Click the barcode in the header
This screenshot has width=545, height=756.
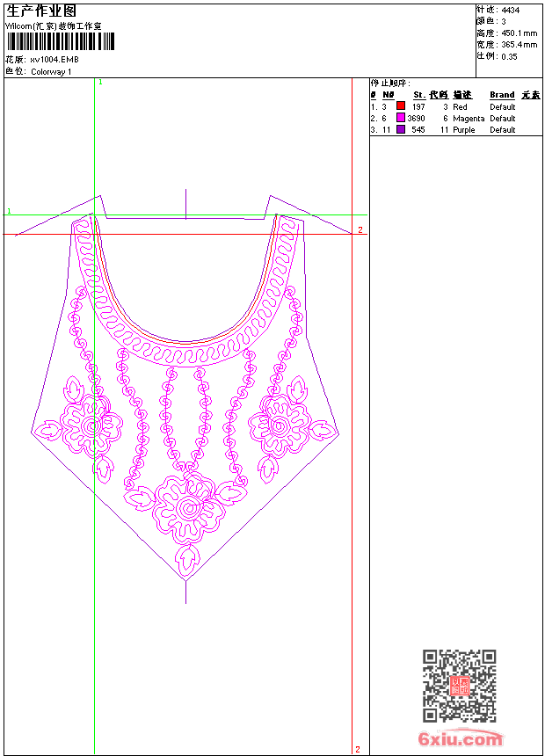click(x=61, y=41)
